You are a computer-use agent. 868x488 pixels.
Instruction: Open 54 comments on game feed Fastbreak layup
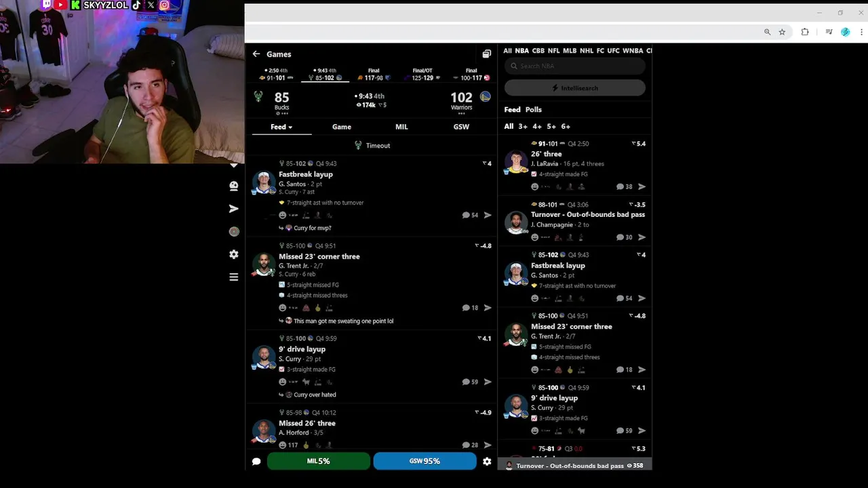[470, 216]
